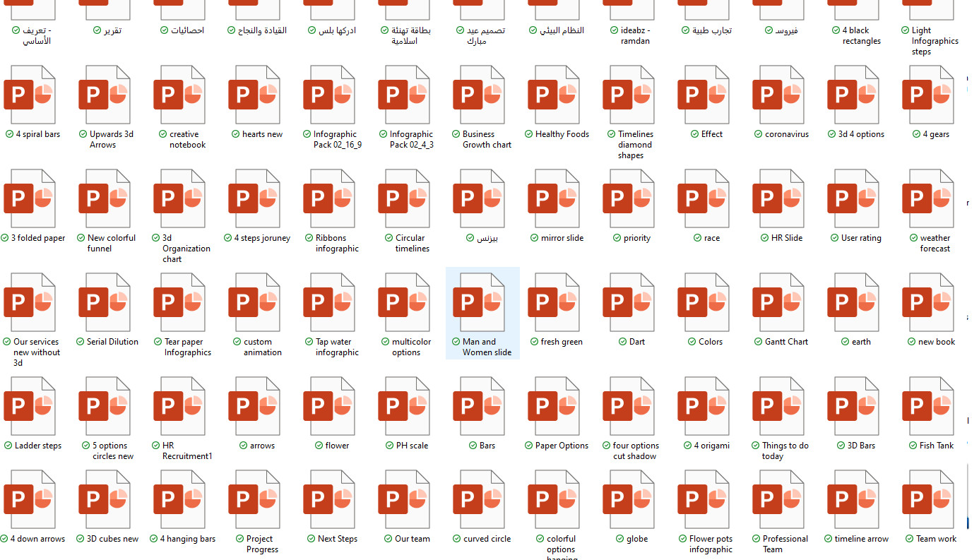This screenshot has width=979, height=560.
Task: Select the 'curved circle' file label
Action: click(x=487, y=539)
